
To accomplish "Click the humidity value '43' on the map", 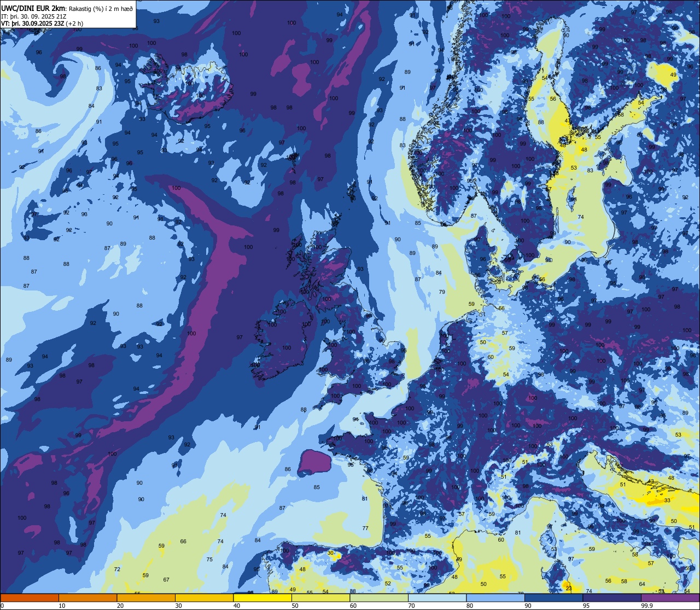I will pos(650,481).
